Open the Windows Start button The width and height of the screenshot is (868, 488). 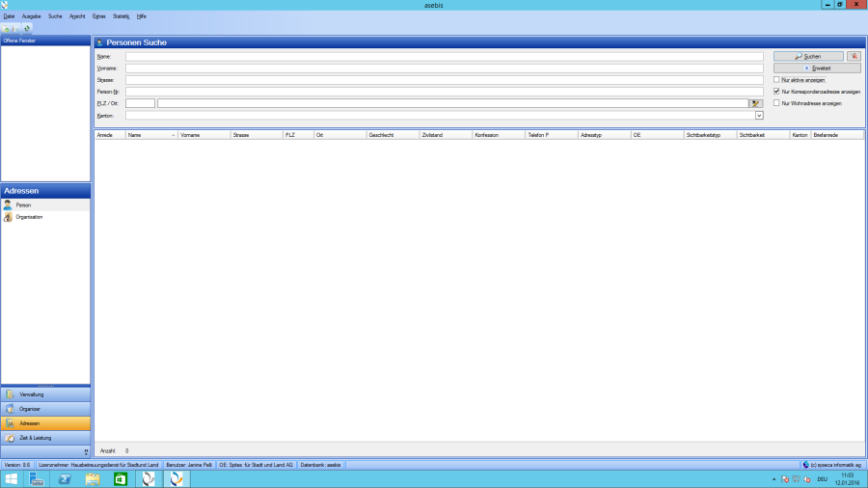pyautogui.click(x=11, y=478)
